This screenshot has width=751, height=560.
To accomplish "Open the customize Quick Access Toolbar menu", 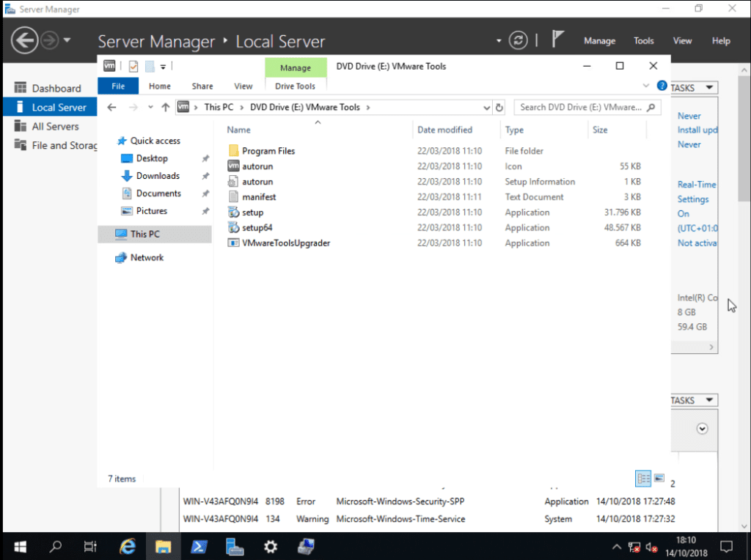I will click(164, 66).
